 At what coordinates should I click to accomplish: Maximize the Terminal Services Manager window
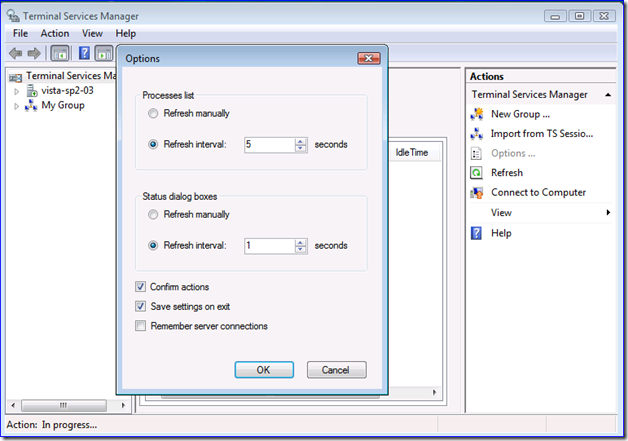[580, 16]
